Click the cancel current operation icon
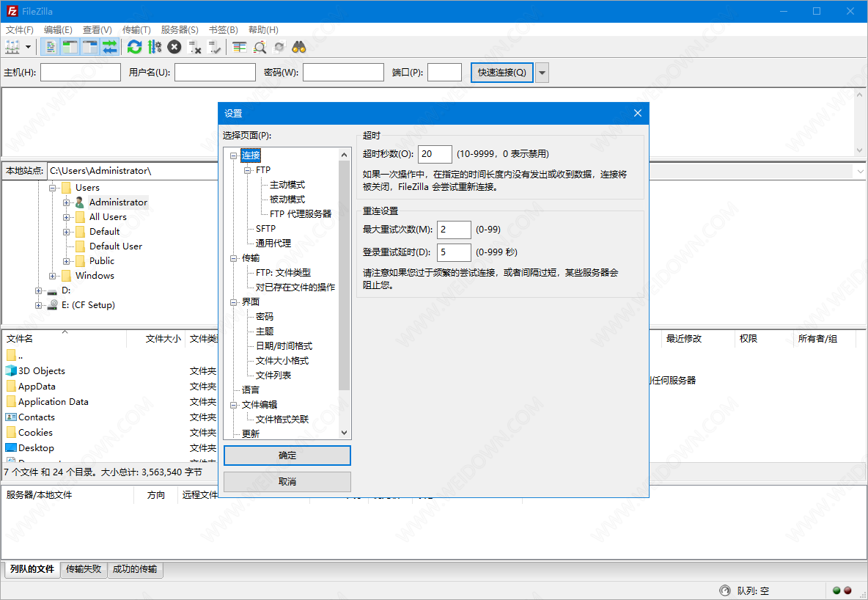 coord(174,47)
